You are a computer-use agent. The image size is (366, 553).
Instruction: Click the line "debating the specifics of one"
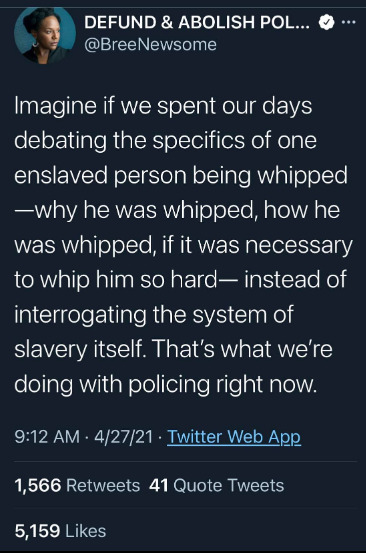click(165, 141)
